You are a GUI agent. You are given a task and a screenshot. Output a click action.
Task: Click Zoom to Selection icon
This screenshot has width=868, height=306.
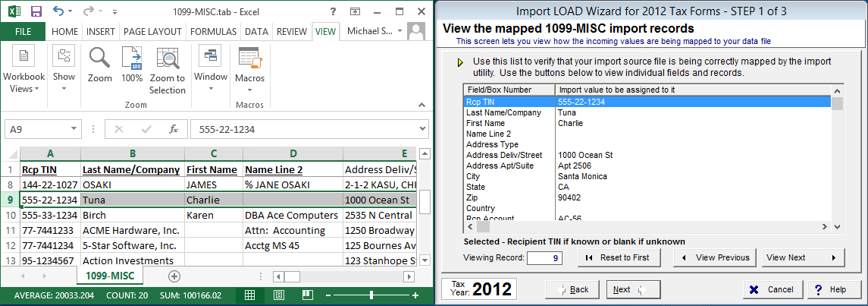point(167,68)
